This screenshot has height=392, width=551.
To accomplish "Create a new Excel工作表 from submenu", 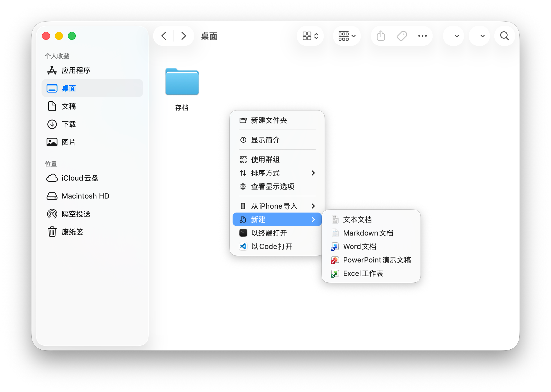I will (371, 273).
